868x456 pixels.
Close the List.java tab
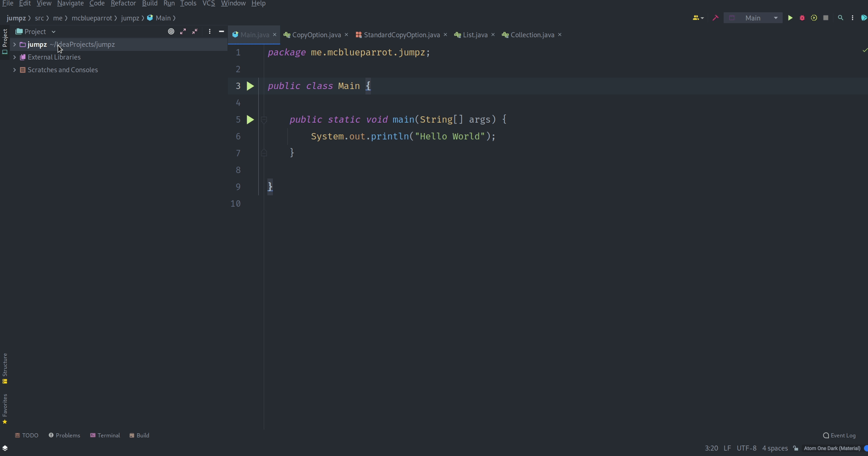(x=493, y=35)
